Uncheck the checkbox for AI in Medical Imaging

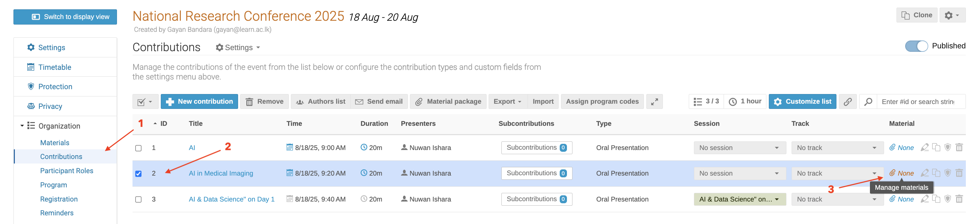(x=138, y=174)
